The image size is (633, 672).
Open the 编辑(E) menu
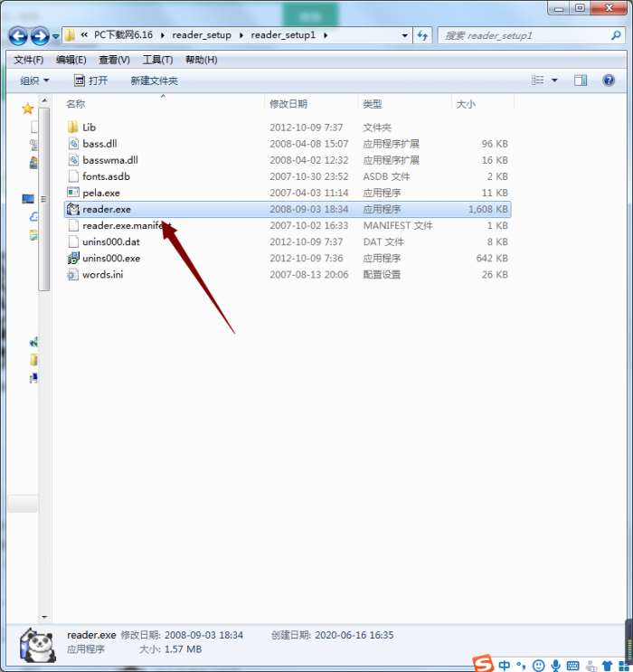tap(71, 60)
